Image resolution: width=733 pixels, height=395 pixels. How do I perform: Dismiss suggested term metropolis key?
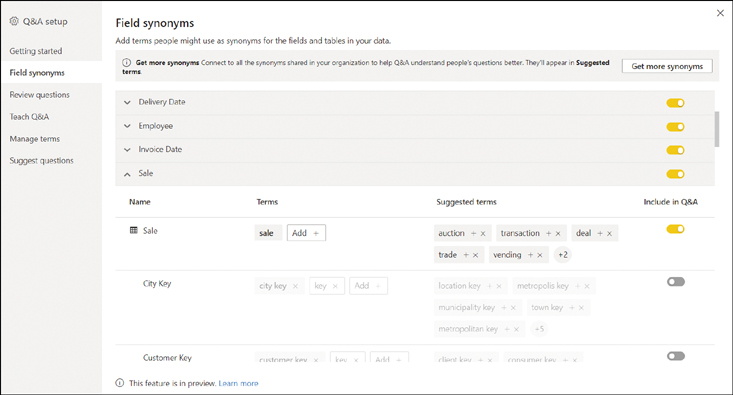point(587,286)
